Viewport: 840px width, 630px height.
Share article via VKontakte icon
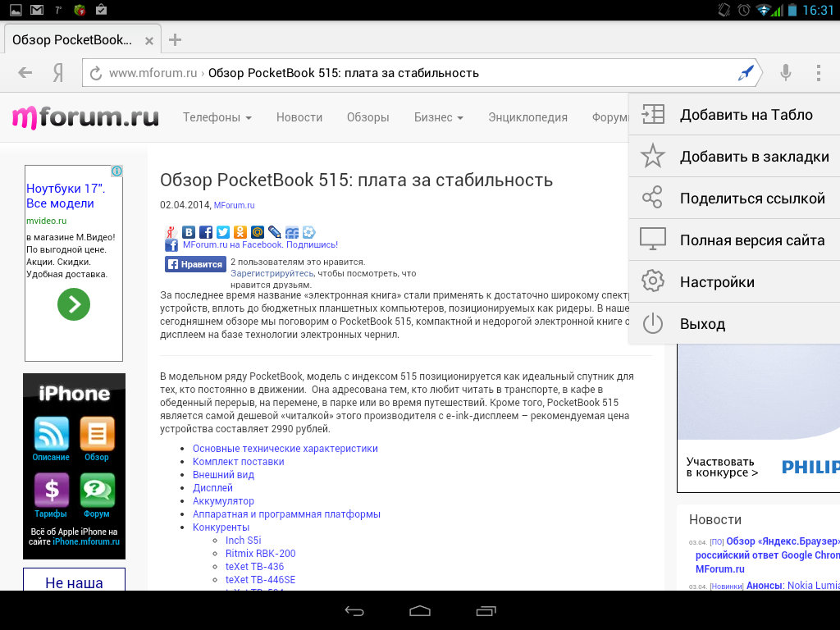189,232
